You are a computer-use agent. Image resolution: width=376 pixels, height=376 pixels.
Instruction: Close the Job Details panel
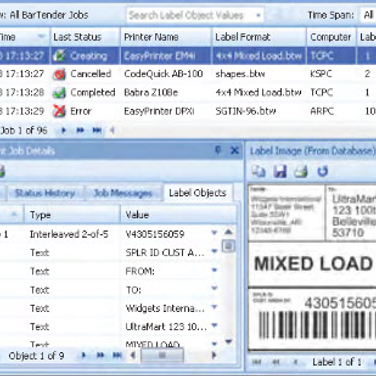point(235,151)
